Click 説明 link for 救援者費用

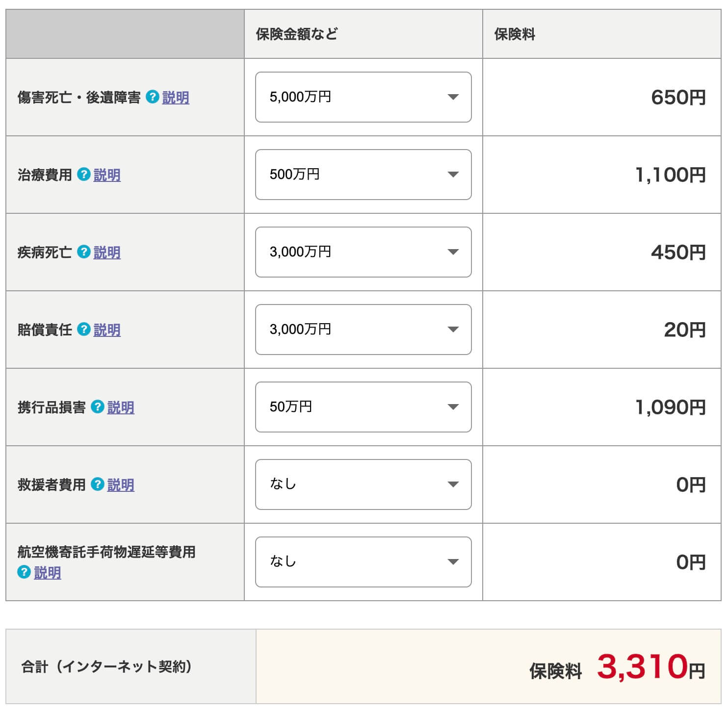121,485
